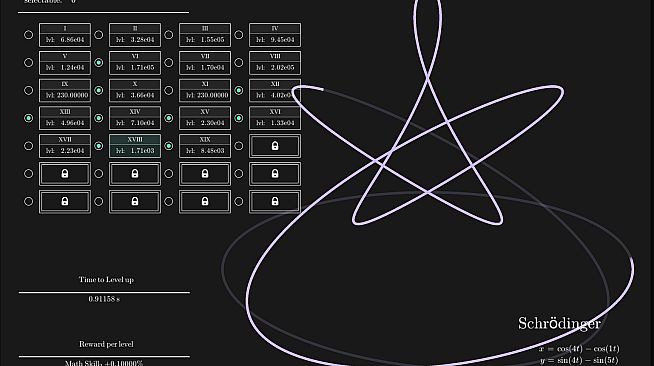Click the lock icon beside item XIX
Screen dimensions: 654x366
[275, 146]
